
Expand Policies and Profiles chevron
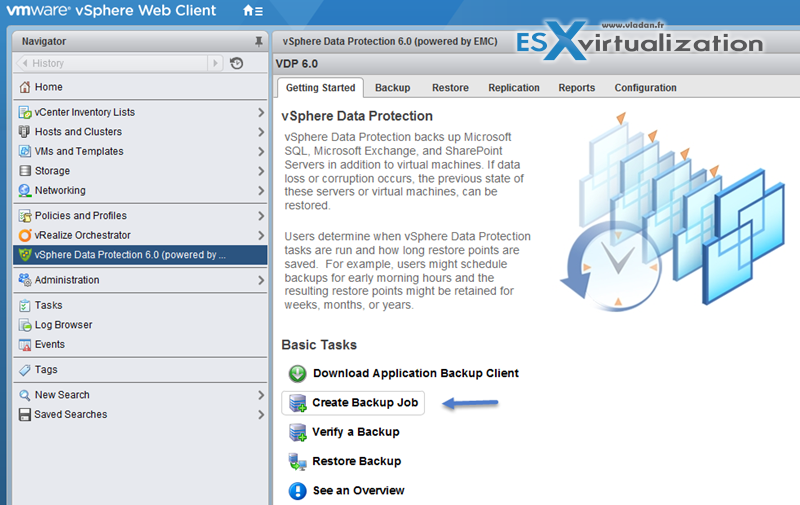[x=261, y=216]
